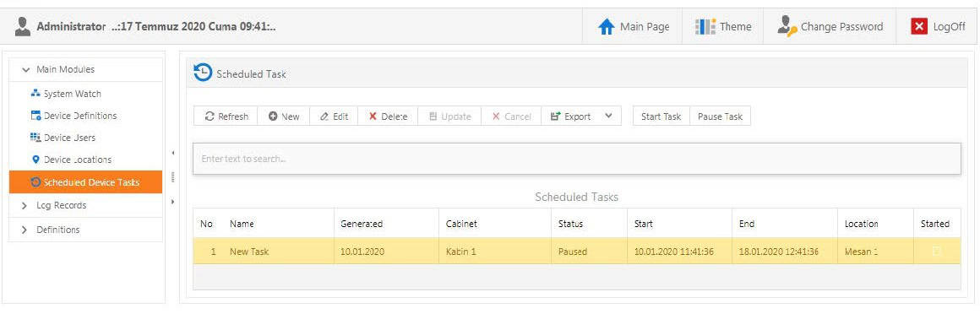Screen dimensions: 980x314
Task: Click the lower splitter expand arrow
Action: pyautogui.click(x=172, y=202)
